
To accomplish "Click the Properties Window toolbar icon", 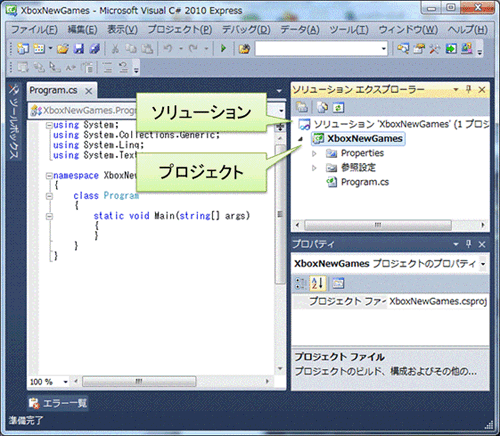I will click(x=419, y=49).
